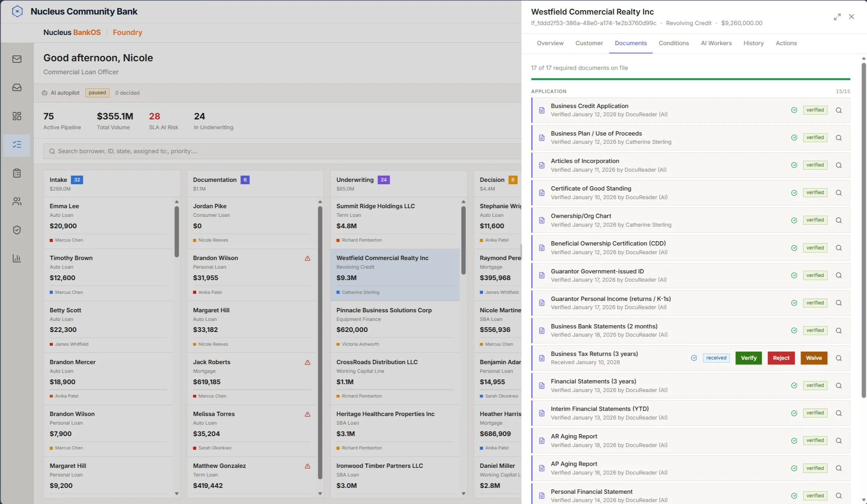Expand the loan detail panel to full screen

(x=837, y=17)
